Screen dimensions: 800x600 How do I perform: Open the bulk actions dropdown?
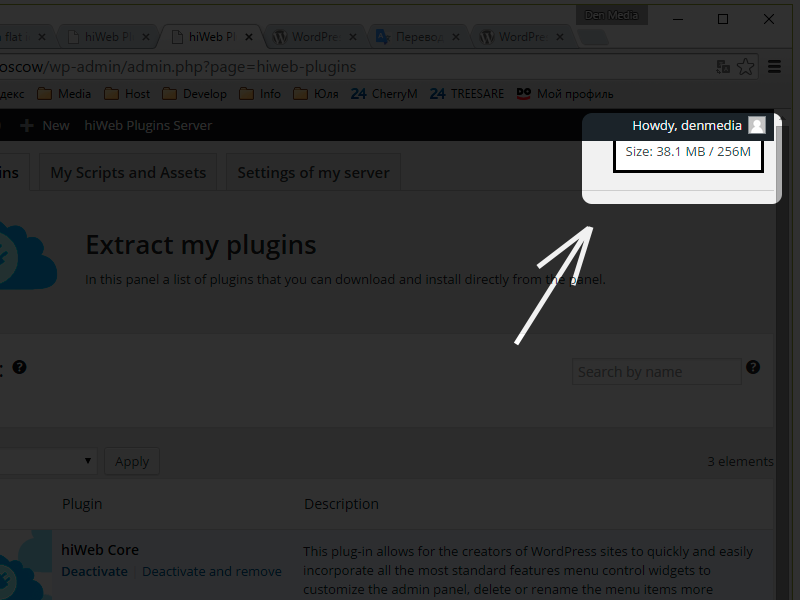48,461
